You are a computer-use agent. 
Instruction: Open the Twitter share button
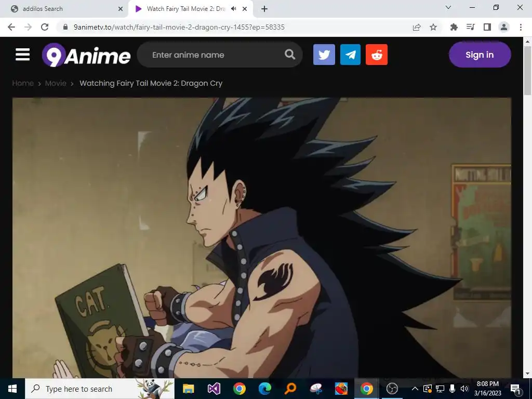pyautogui.click(x=324, y=54)
